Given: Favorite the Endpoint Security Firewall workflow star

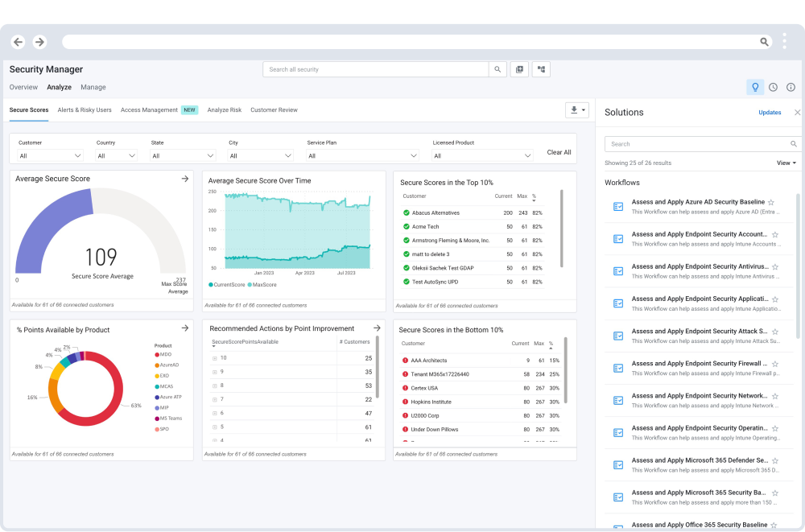Looking at the screenshot, I should [x=775, y=364].
